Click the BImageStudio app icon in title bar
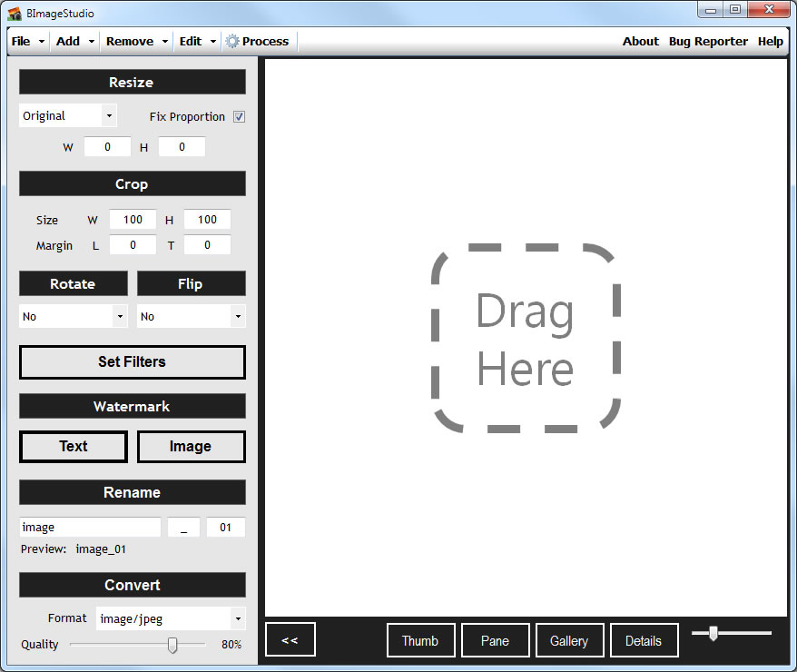The image size is (797, 672). pyautogui.click(x=15, y=14)
